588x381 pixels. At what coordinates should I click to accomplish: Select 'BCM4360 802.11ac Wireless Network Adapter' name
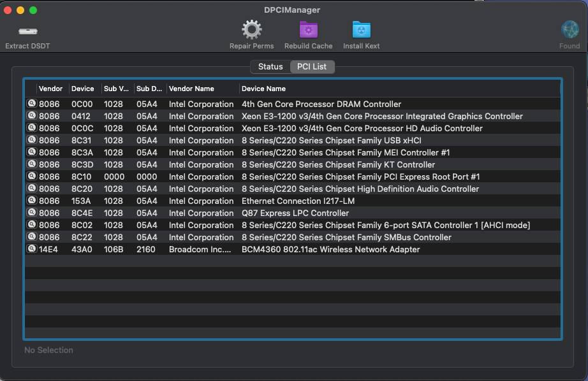pyautogui.click(x=331, y=249)
